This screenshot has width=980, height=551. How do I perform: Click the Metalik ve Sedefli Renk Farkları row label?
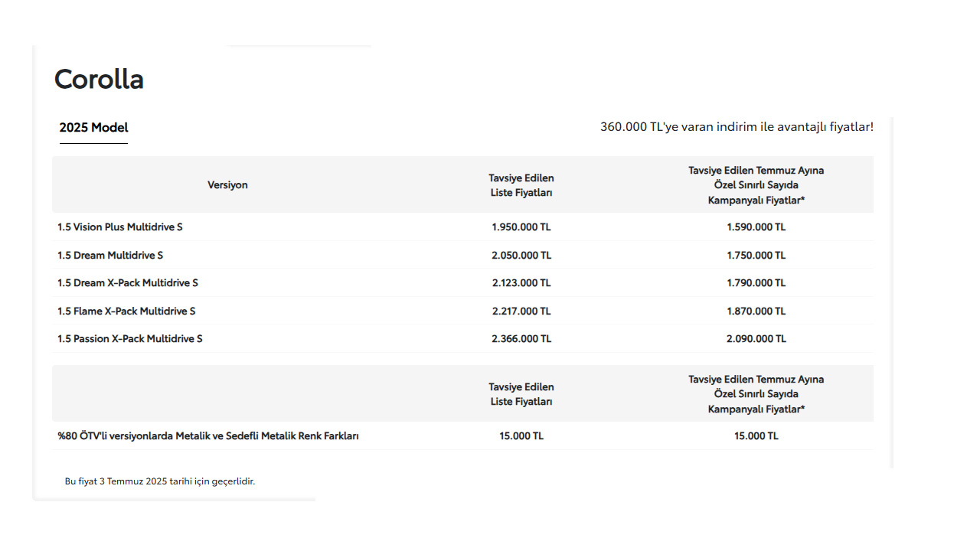tap(208, 436)
